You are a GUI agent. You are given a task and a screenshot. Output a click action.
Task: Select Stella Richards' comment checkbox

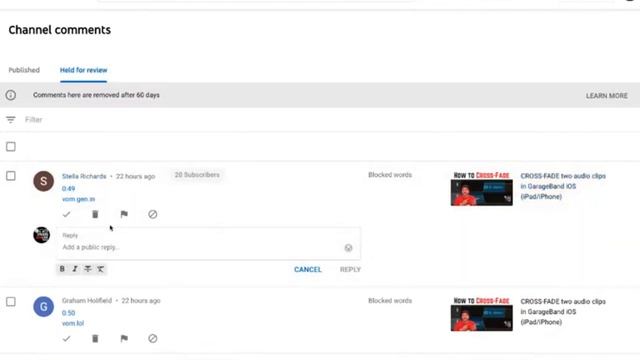click(11, 176)
